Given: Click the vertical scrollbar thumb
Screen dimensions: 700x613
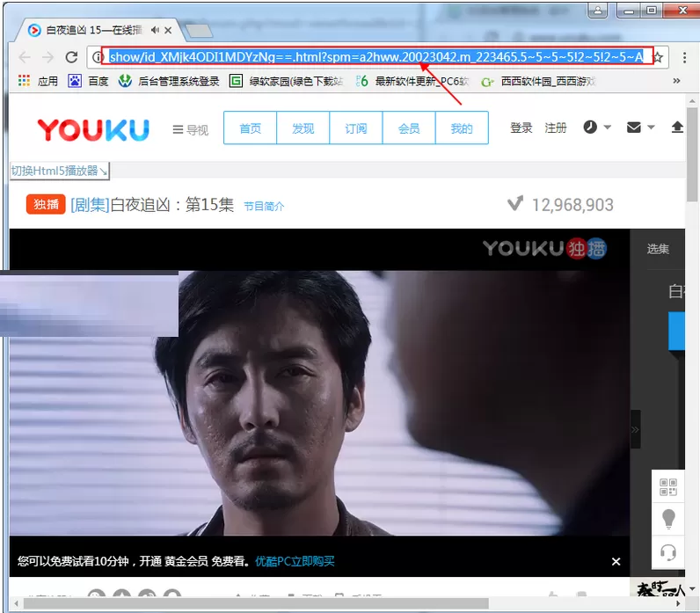Looking at the screenshot, I should (692, 155).
